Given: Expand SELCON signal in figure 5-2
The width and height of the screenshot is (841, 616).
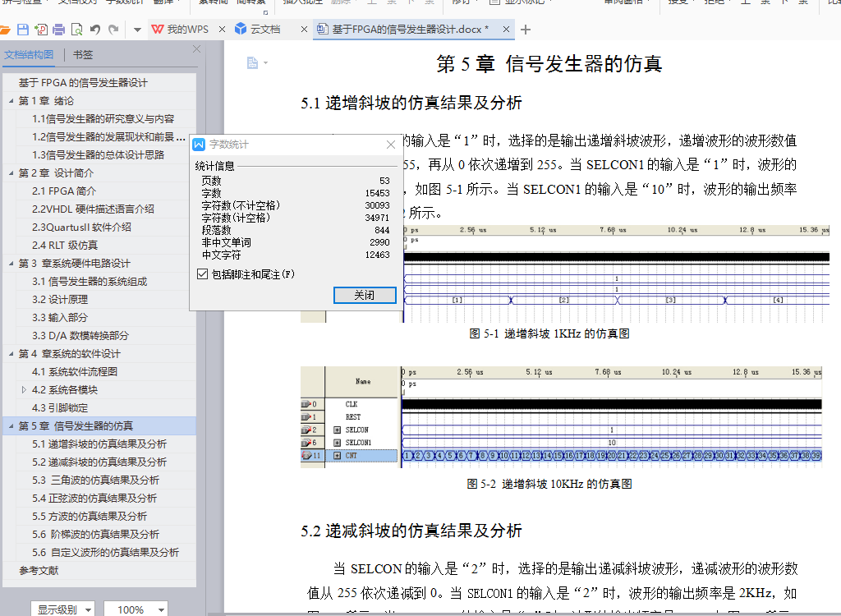Looking at the screenshot, I should coord(337,430).
